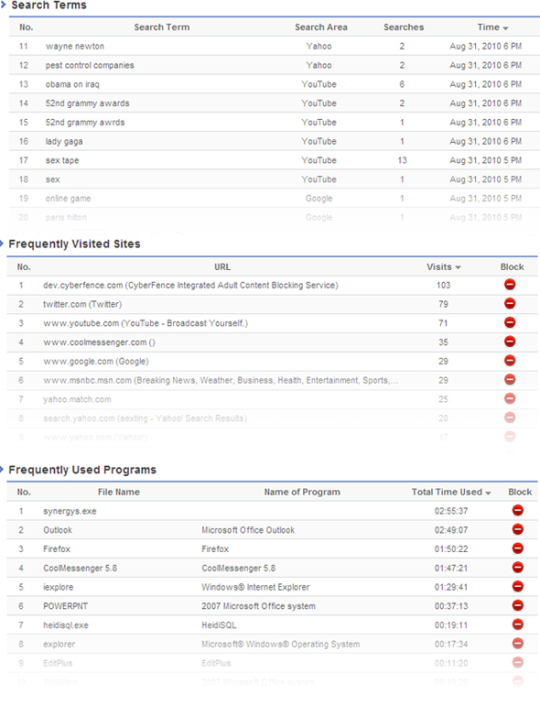Collapse the Search Terms section arrow
This screenshot has width=540, height=705.
click(x=3, y=5)
